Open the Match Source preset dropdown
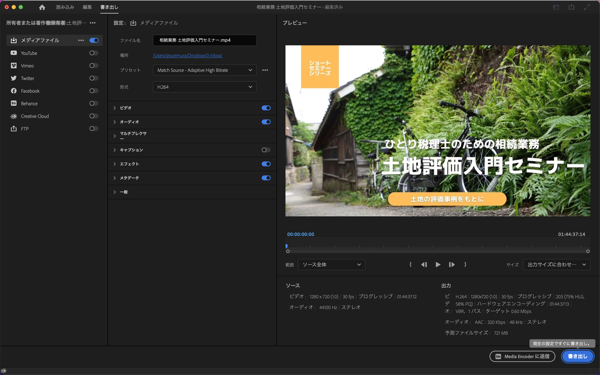The image size is (600, 375). point(205,70)
